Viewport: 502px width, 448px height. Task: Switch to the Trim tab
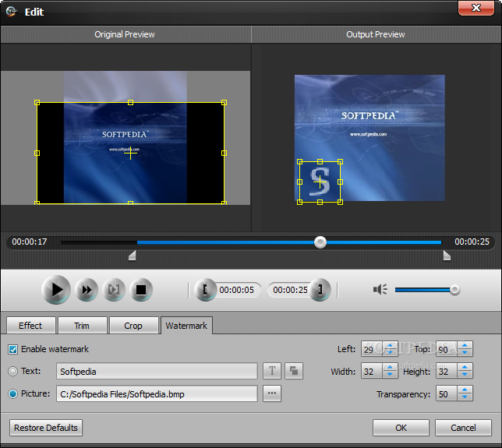pos(82,326)
